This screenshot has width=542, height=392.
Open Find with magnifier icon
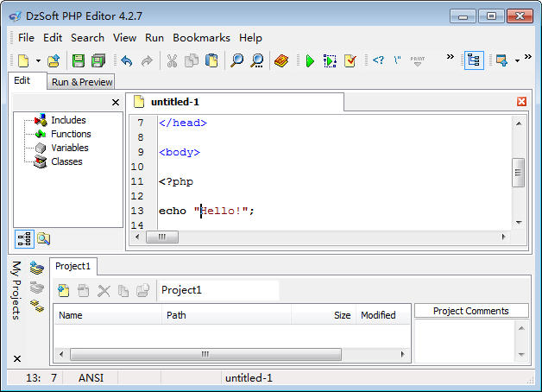point(236,60)
